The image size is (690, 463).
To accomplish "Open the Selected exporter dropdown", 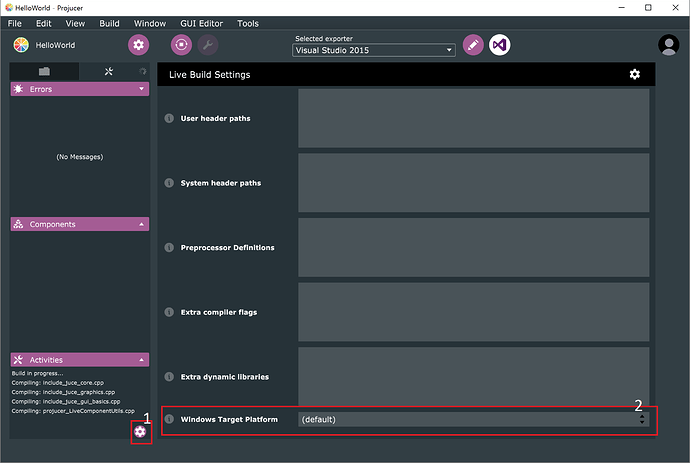I will pos(374,50).
